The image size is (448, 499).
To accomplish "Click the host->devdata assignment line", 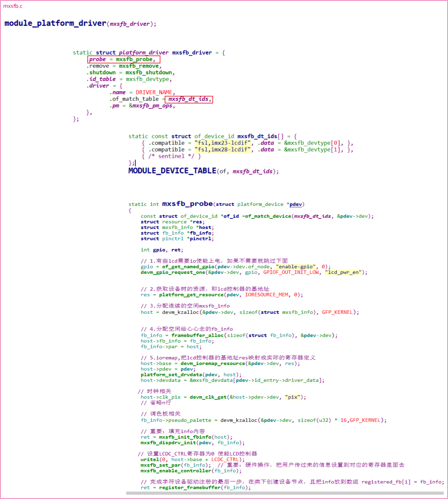I will 233,381.
